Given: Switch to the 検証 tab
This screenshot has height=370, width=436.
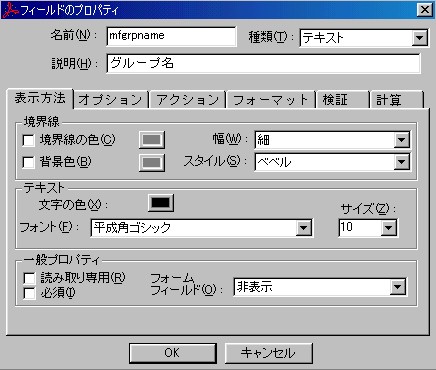Looking at the screenshot, I should tap(343, 100).
